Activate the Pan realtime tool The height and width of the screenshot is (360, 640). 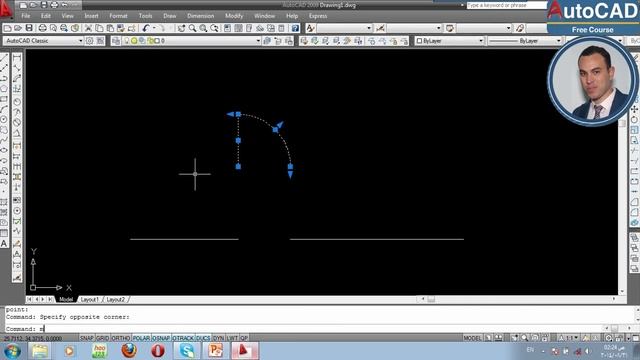point(181,28)
